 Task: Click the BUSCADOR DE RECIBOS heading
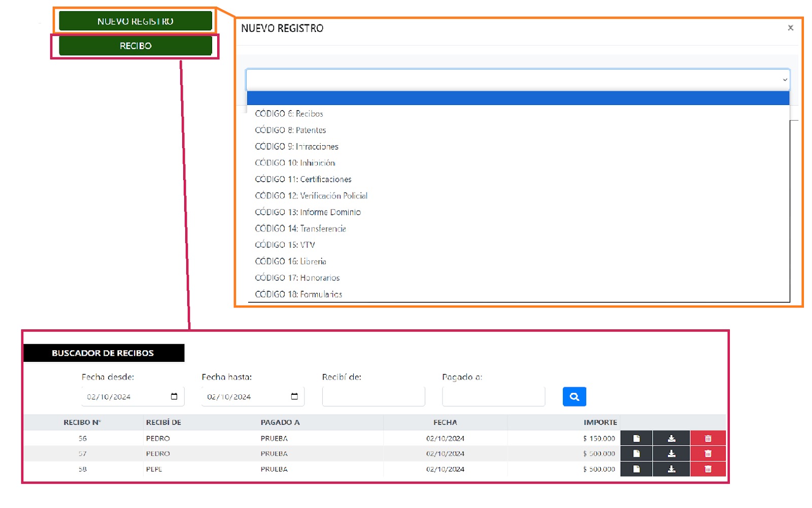point(103,353)
